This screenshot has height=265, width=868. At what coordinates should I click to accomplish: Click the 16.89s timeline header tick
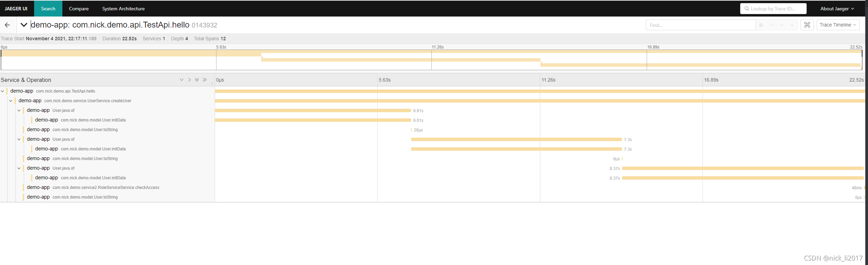[711, 80]
